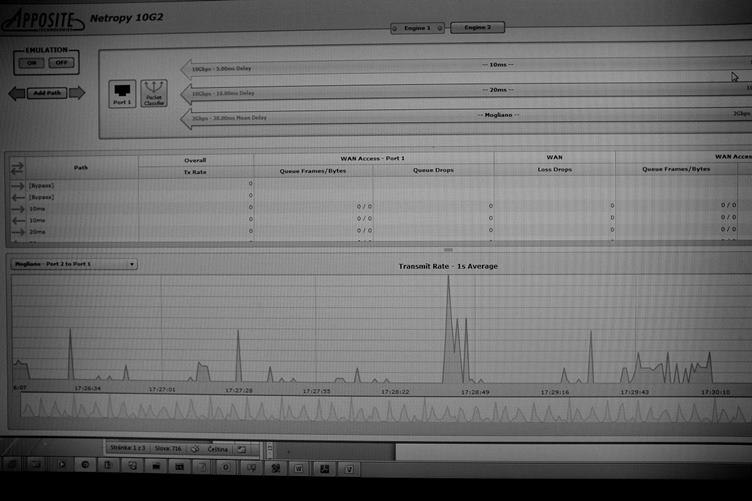Open Mogliano Port 2 to Port 1 dropdown
Image resolution: width=752 pixels, height=501 pixels.
pyautogui.click(x=74, y=264)
